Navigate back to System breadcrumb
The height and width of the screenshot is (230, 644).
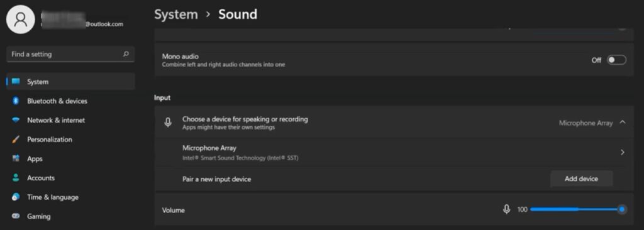[x=176, y=14]
